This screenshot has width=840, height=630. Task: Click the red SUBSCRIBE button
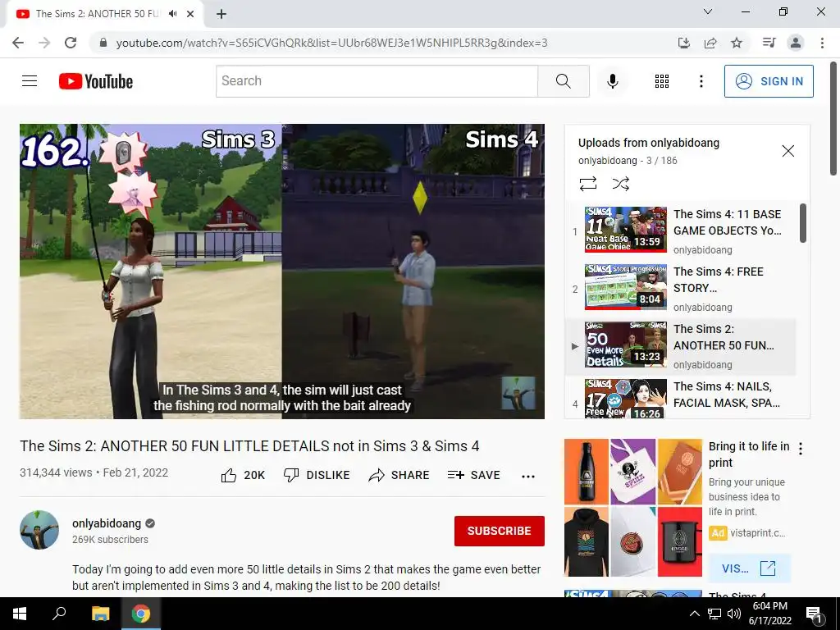coord(500,531)
